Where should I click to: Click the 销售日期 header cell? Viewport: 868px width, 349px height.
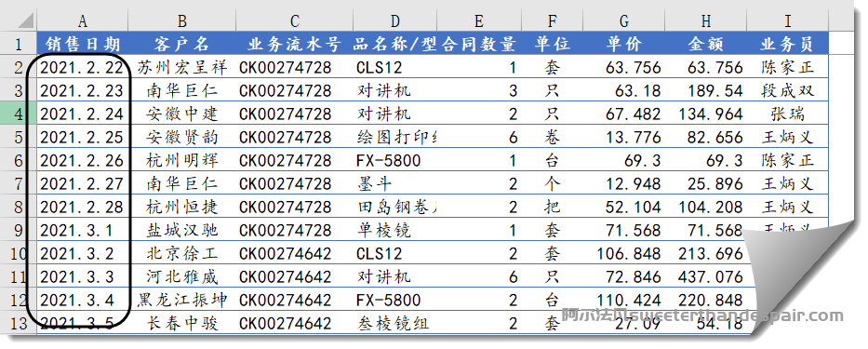[83, 43]
